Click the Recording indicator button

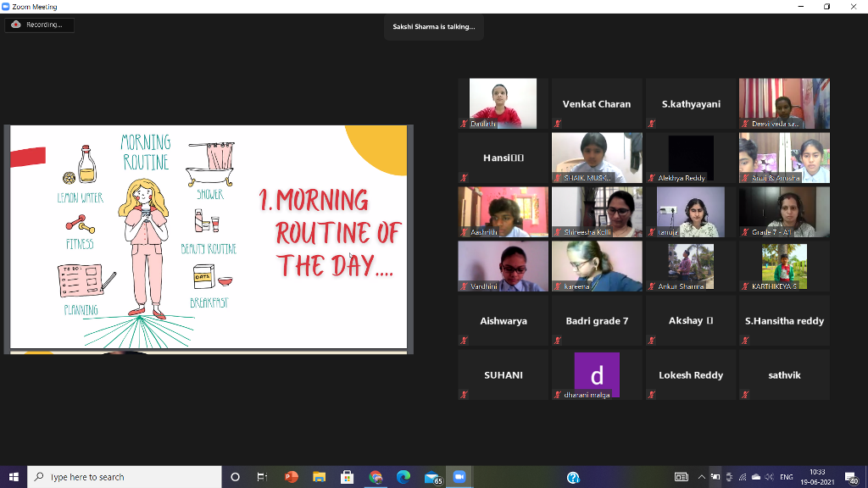39,25
